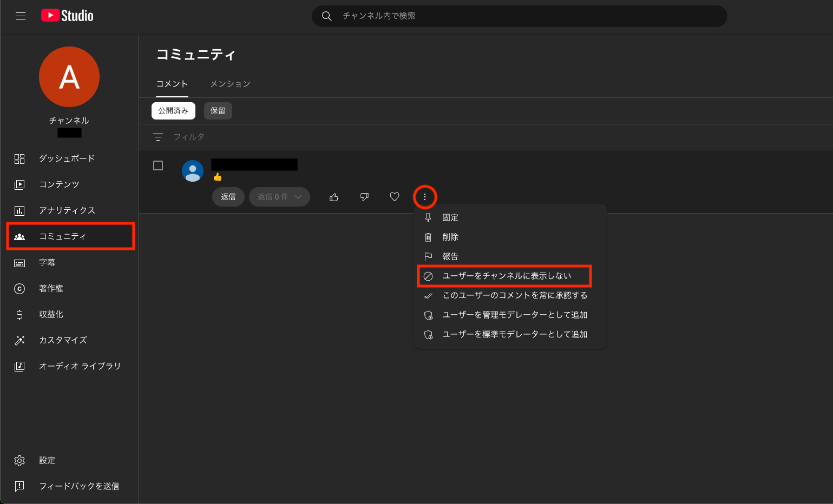The image size is (833, 504).
Task: Open アナリティクス page label
Action: point(67,210)
